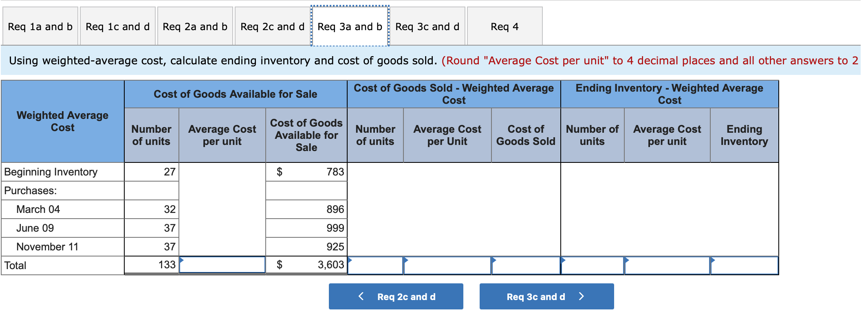This screenshot has width=868, height=320.
Task: Select Cost of Goods Sold number of units field
Action: pyautogui.click(x=375, y=265)
